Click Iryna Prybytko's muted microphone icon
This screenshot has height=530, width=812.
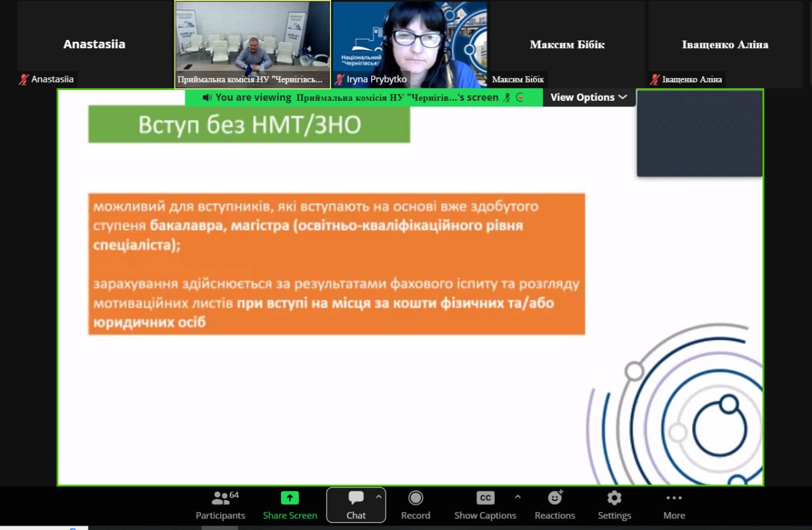pos(339,80)
